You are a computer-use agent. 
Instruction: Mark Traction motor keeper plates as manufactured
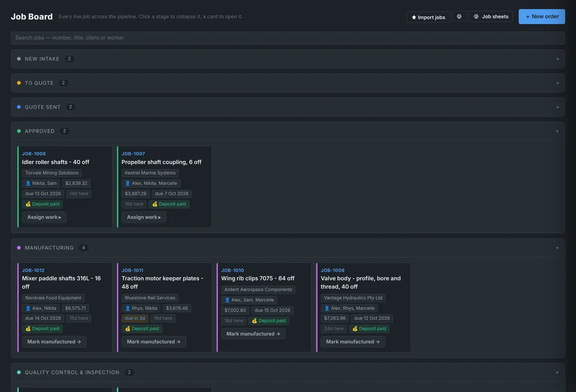click(153, 342)
